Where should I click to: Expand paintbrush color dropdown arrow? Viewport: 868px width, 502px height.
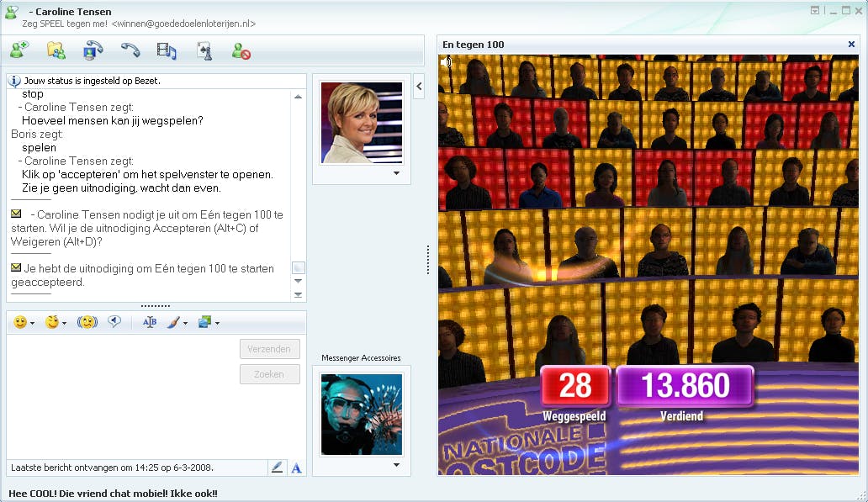[185, 323]
